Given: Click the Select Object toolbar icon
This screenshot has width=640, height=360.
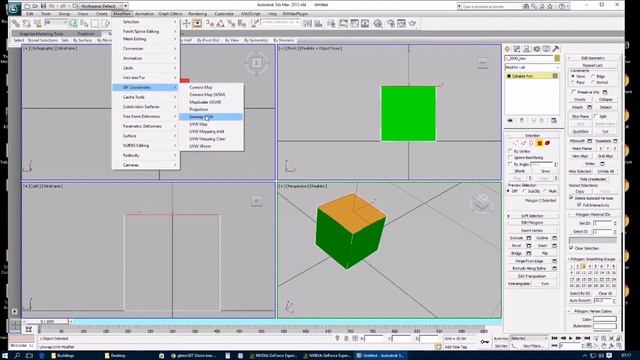Looking at the screenshot, I should (x=73, y=24).
